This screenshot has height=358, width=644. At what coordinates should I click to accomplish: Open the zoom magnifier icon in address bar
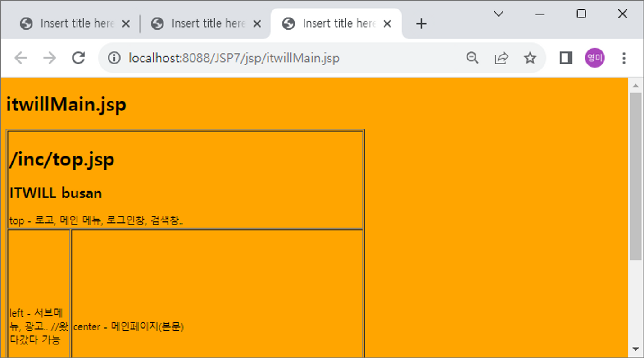pyautogui.click(x=472, y=58)
